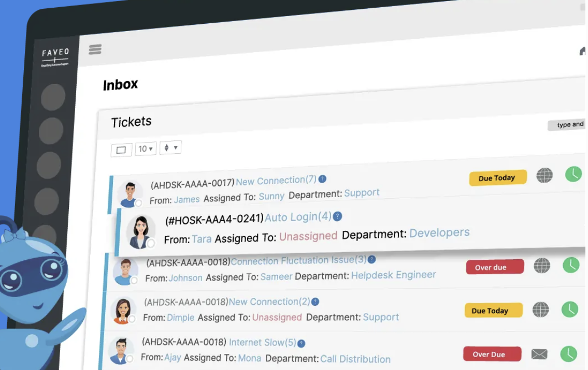Click James's avatar picture
Image resolution: width=588 pixels, height=370 pixels.
(x=130, y=194)
